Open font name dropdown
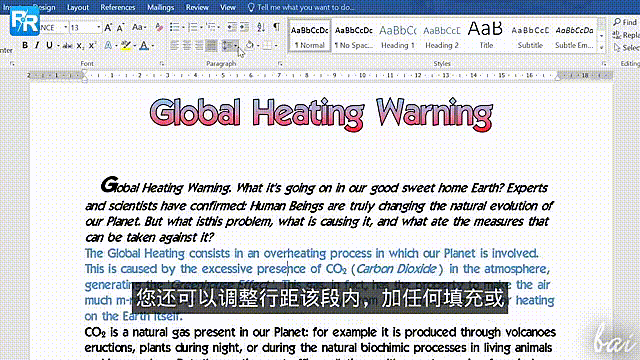Image resolution: width=640 pixels, height=360 pixels. pos(65,27)
